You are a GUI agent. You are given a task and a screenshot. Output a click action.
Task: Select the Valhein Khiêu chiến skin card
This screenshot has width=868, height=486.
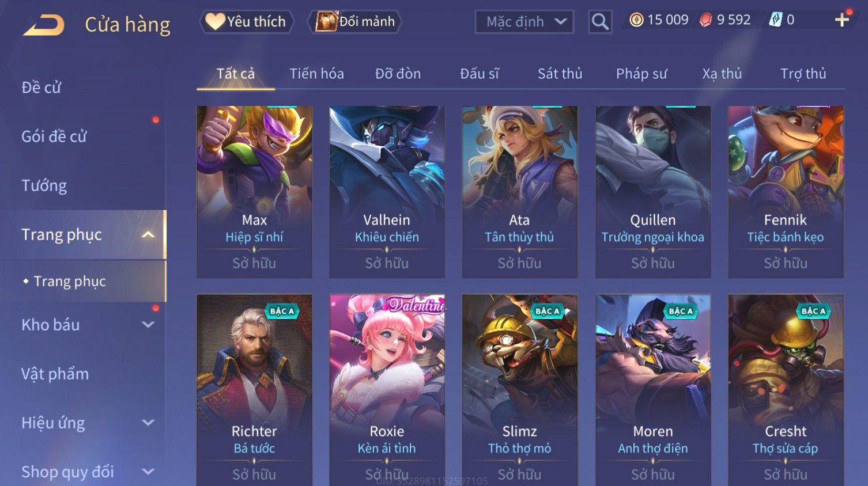coord(387,192)
